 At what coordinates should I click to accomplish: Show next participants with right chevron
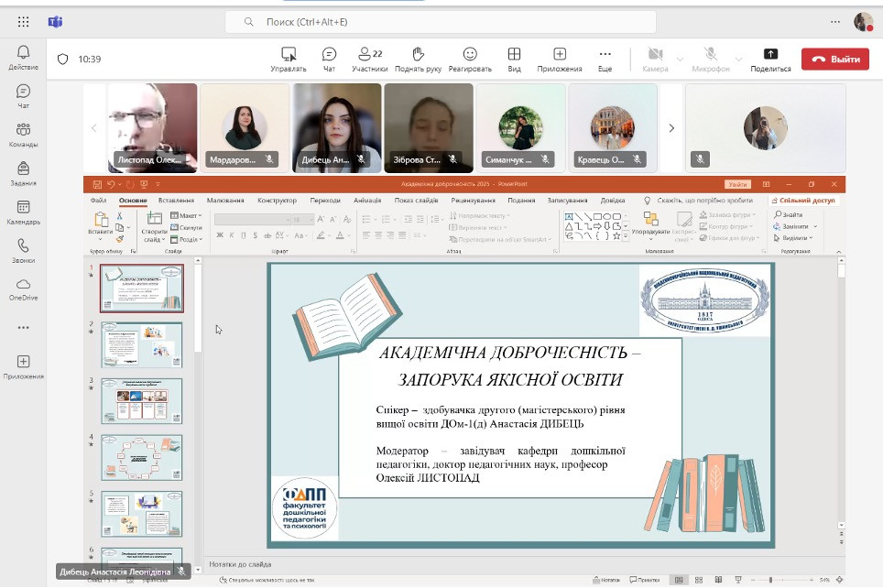click(671, 128)
